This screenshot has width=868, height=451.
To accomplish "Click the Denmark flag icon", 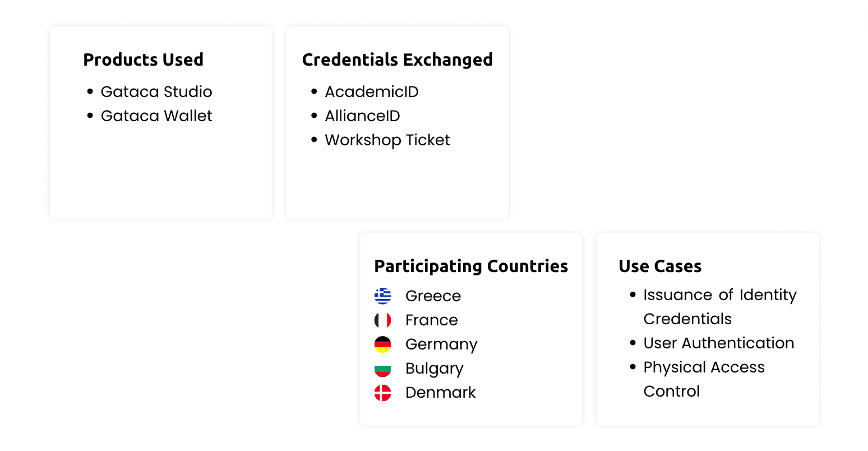I will point(383,393).
